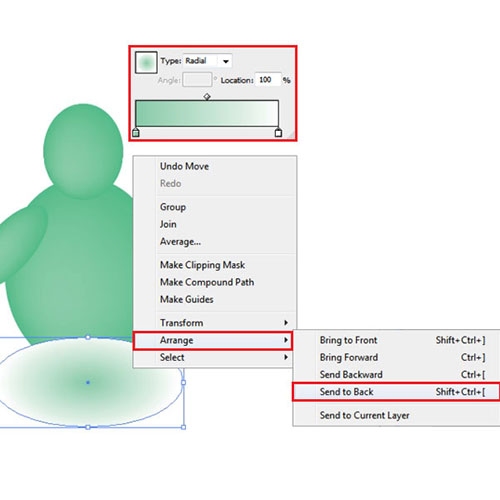Click Make Guides entry

pos(187,299)
